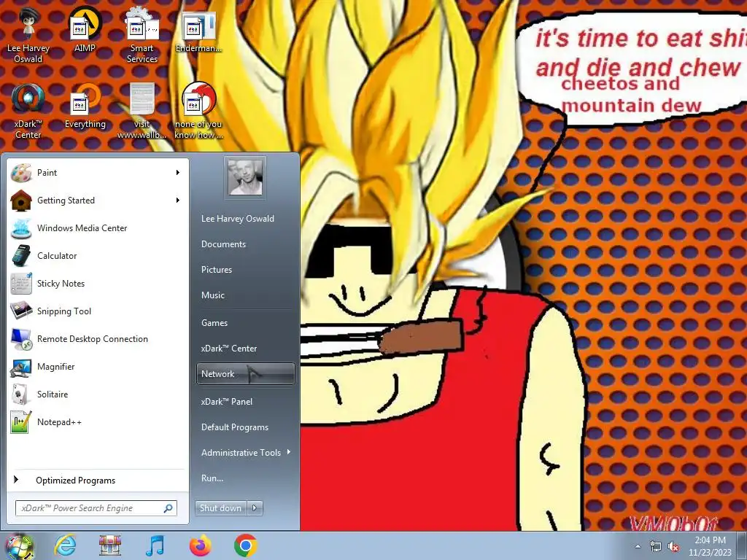Open the 'visit www.wallb...' text file icon
This screenshot has height=560, width=747.
(x=142, y=111)
